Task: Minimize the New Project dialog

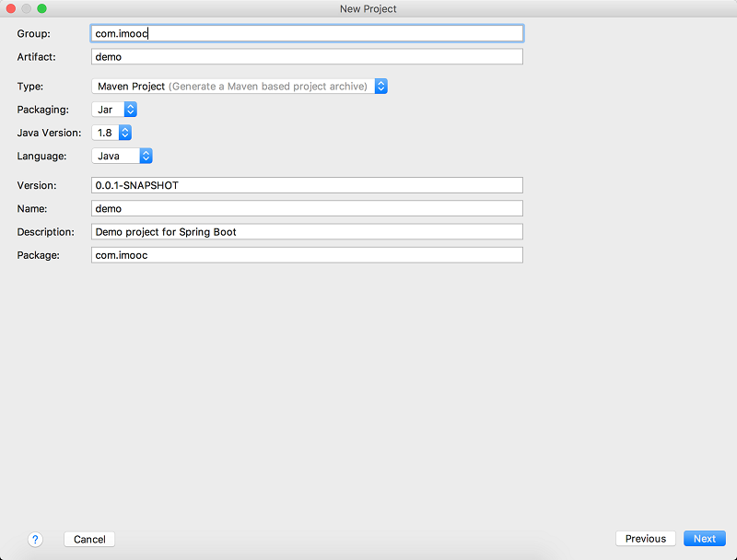Action: pyautogui.click(x=26, y=8)
